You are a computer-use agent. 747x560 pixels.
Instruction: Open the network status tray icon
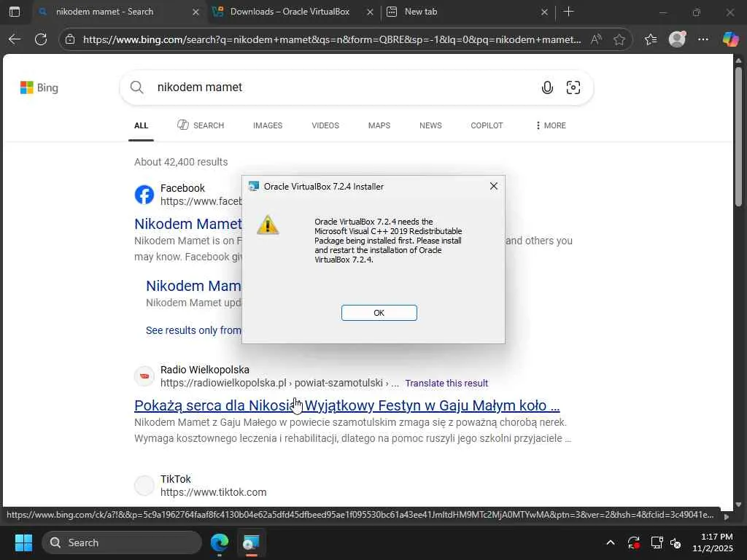coord(657,542)
